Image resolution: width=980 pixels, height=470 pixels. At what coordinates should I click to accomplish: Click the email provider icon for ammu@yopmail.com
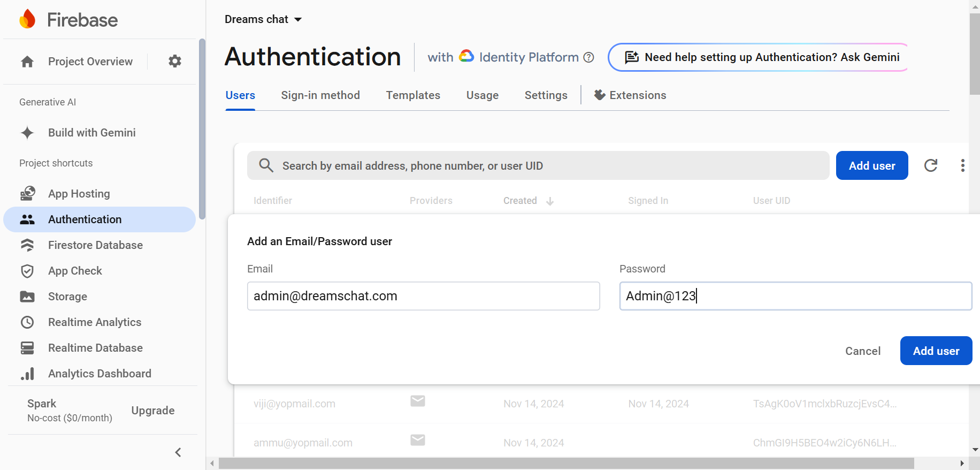coord(418,440)
